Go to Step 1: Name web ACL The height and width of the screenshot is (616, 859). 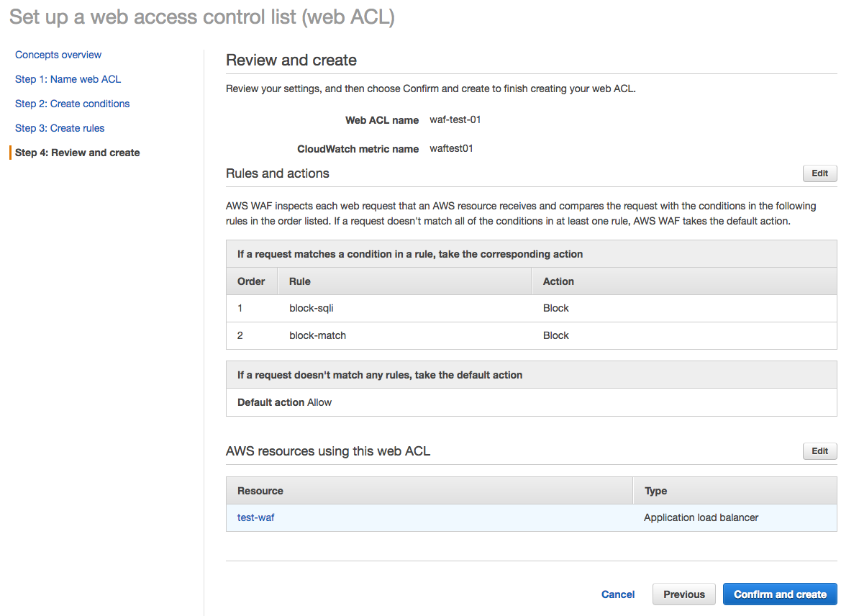point(68,79)
